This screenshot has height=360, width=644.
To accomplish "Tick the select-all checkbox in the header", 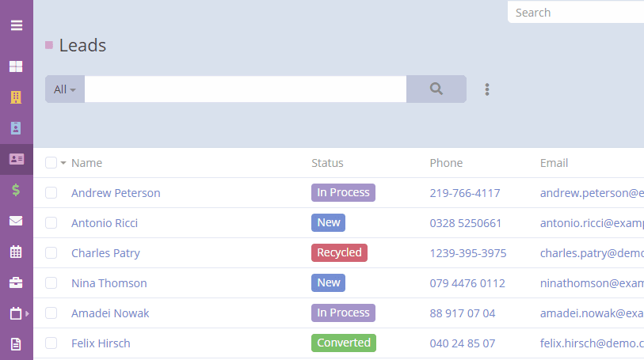I will click(x=51, y=163).
